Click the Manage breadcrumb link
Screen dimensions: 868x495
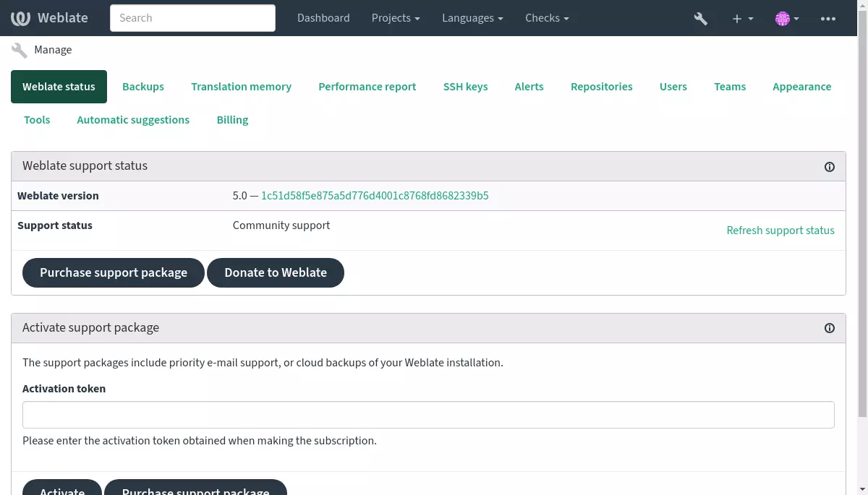pyautogui.click(x=53, y=50)
